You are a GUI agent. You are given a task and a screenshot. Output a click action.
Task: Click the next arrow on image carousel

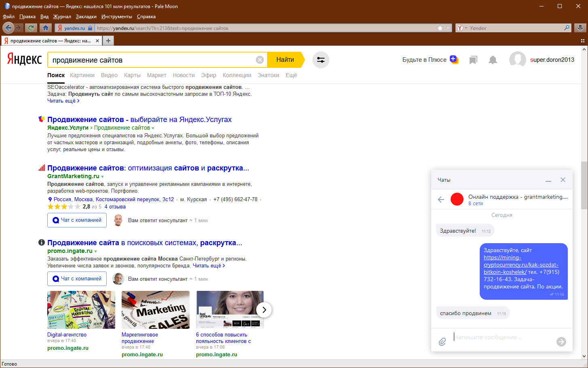264,310
